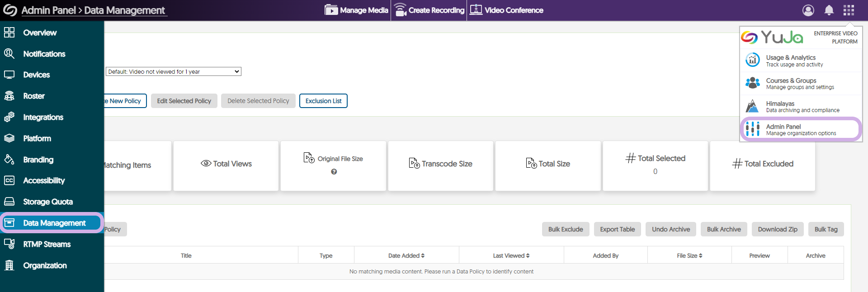The width and height of the screenshot is (868, 292).
Task: Open Manage Media in top bar
Action: (x=357, y=10)
